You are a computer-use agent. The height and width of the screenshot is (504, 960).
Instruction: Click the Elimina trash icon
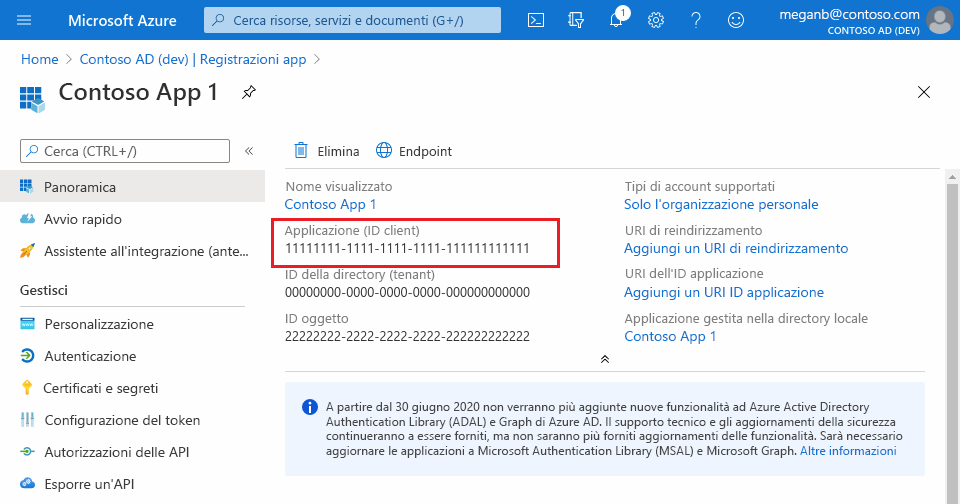pyautogui.click(x=301, y=151)
